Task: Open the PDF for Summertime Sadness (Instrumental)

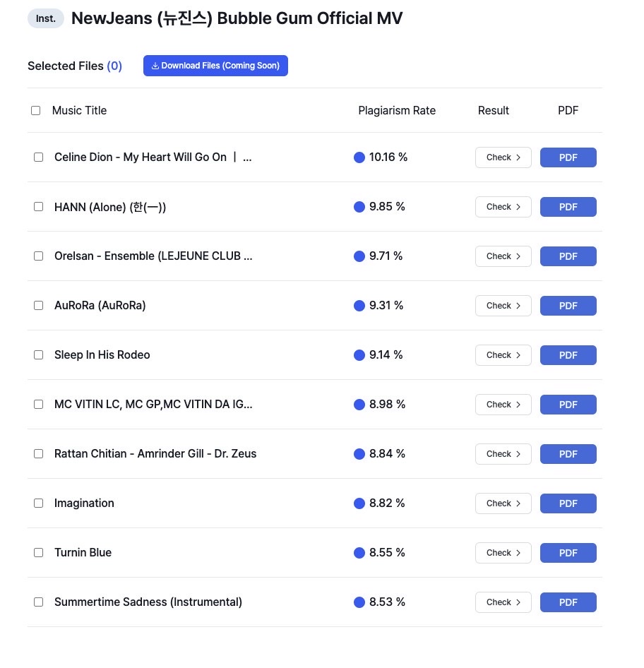Action: point(568,602)
